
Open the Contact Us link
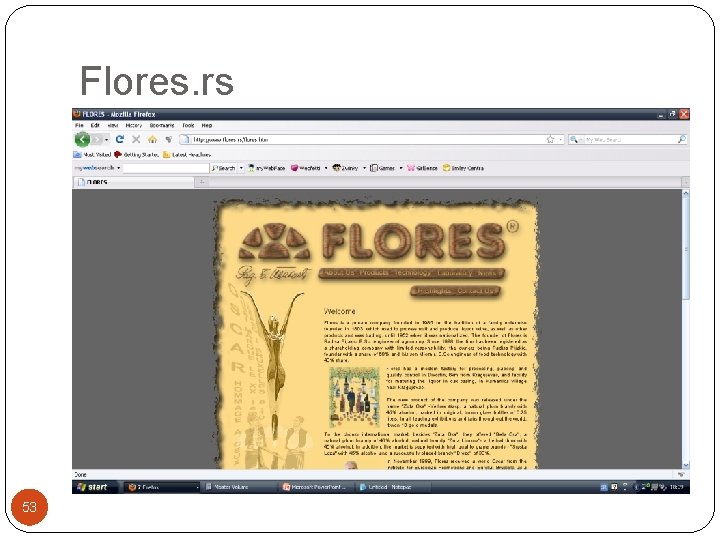click(476, 291)
